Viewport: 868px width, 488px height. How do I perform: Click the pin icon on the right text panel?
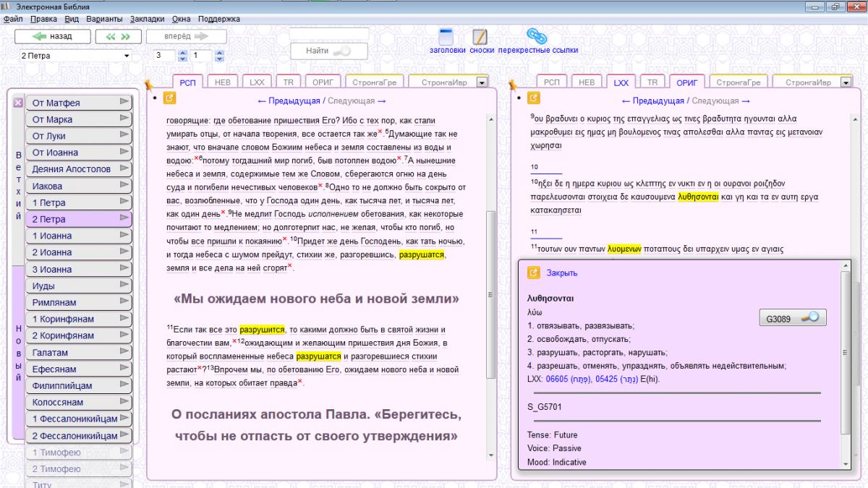pos(514,86)
